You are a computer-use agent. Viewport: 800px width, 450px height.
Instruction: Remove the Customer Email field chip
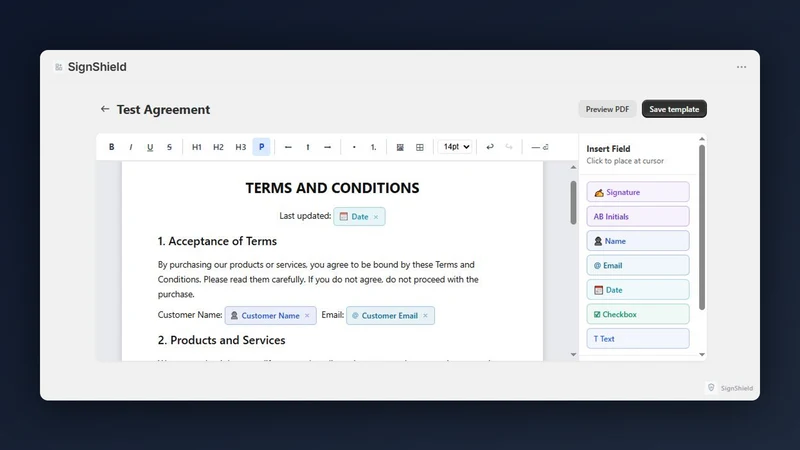pyautogui.click(x=426, y=316)
